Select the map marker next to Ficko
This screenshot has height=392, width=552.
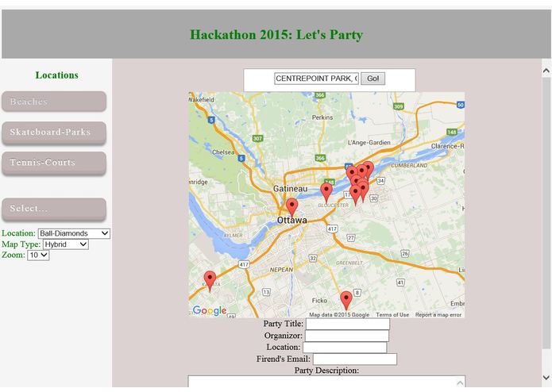click(x=346, y=300)
